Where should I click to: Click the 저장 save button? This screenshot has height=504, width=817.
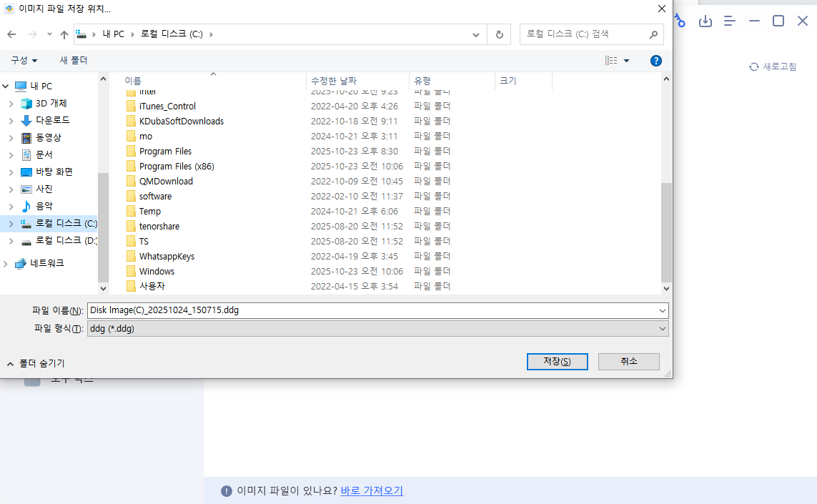pyautogui.click(x=557, y=361)
